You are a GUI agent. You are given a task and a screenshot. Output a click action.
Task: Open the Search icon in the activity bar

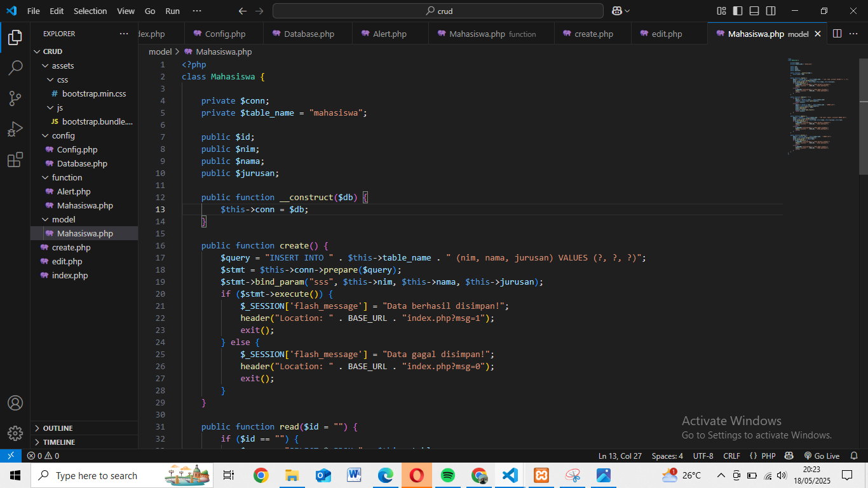(x=15, y=67)
